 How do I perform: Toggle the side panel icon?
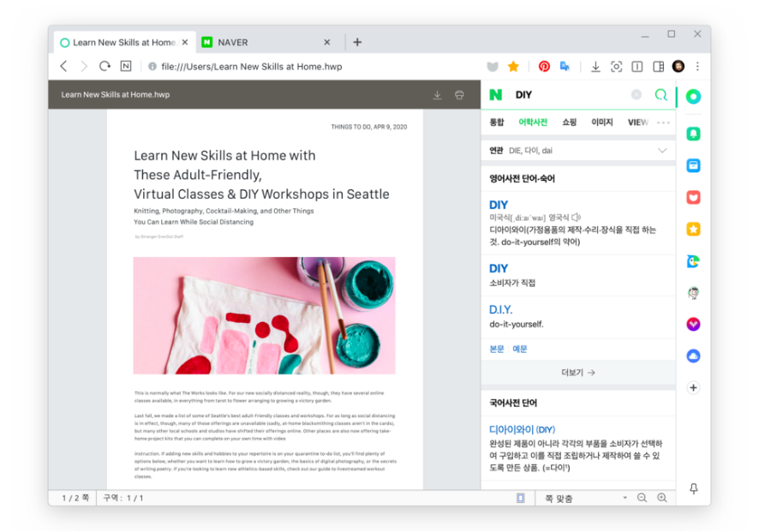pos(658,66)
